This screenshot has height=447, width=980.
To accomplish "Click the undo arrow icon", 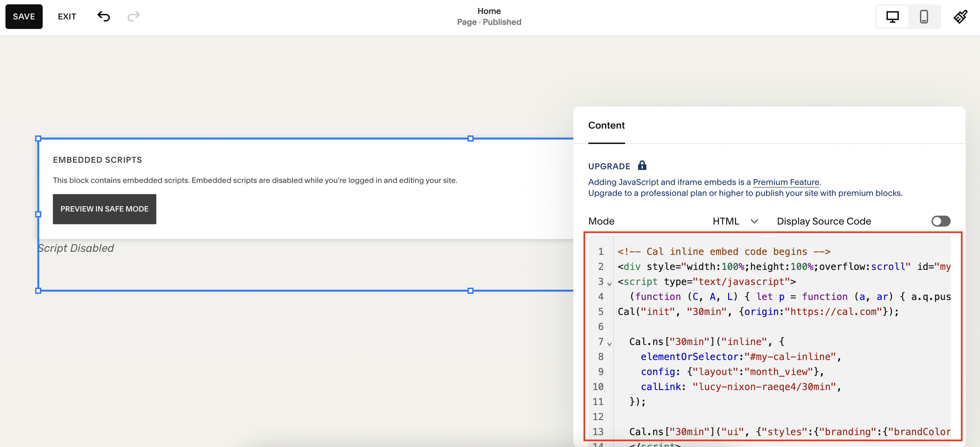I will tap(103, 16).
